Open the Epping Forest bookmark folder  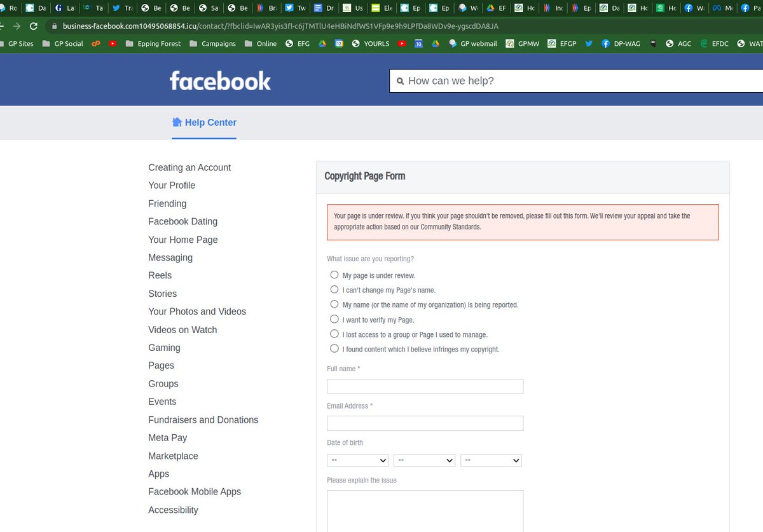(x=153, y=43)
